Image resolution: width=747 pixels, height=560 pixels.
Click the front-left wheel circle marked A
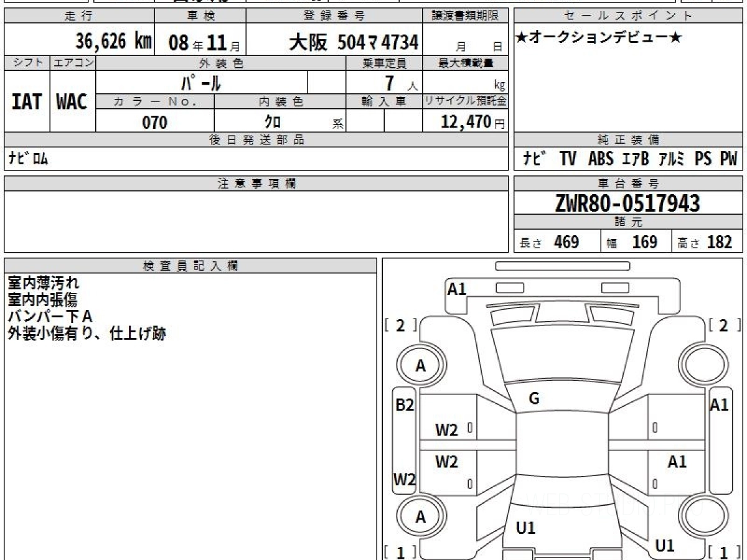coord(421,366)
